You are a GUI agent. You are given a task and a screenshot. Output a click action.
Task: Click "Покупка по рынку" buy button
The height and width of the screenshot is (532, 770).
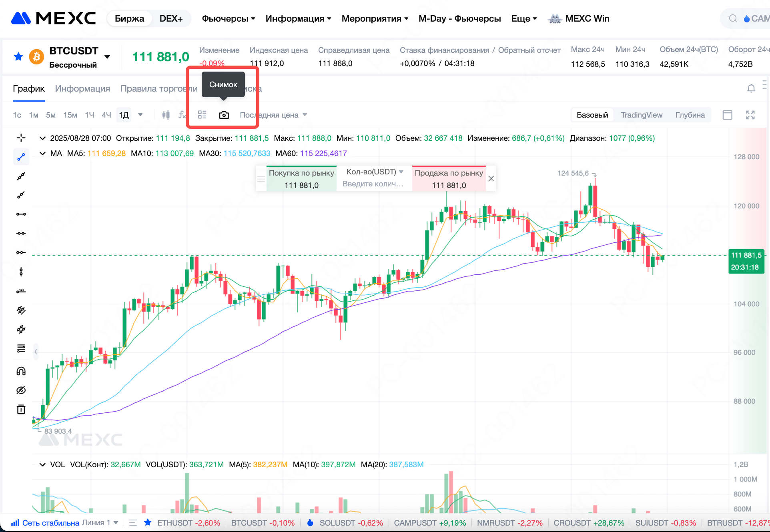[301, 179]
